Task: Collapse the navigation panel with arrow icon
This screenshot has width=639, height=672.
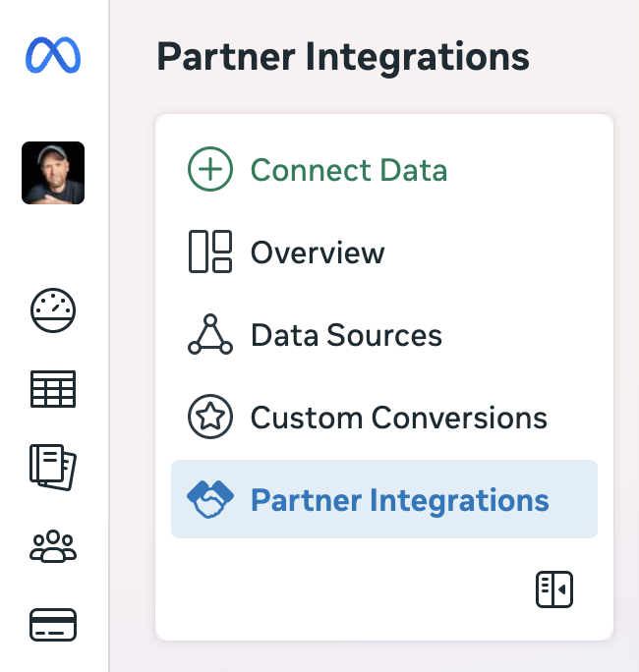Action: [x=554, y=589]
